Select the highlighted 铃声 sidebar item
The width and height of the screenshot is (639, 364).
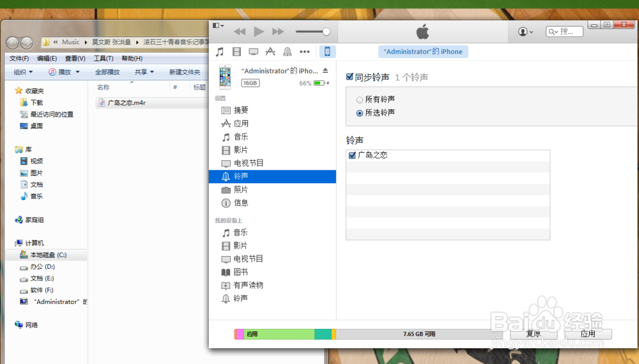coord(272,176)
